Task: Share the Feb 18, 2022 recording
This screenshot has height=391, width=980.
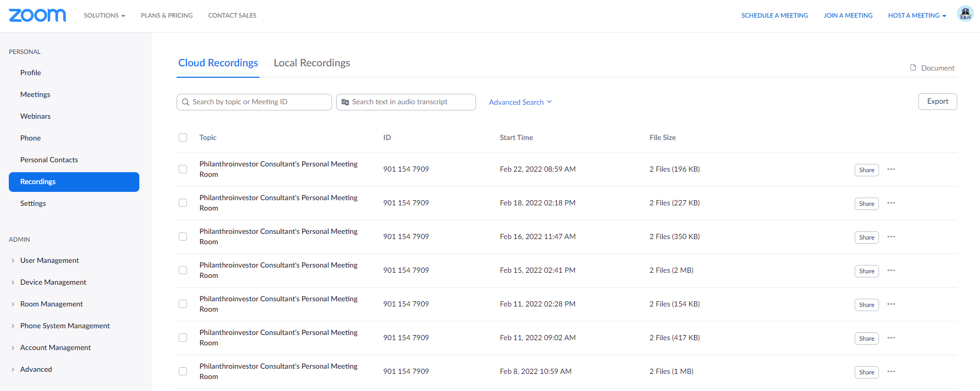Action: point(867,204)
